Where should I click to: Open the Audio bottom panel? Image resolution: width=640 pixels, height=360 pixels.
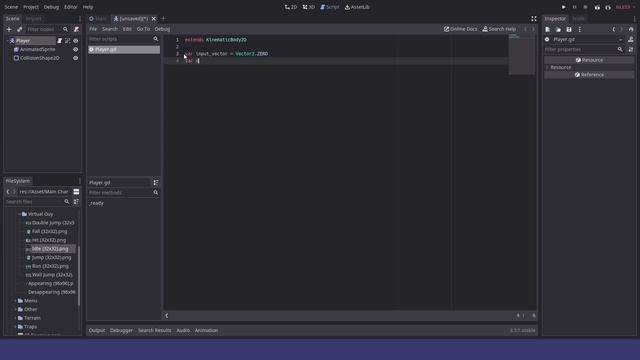(183, 330)
